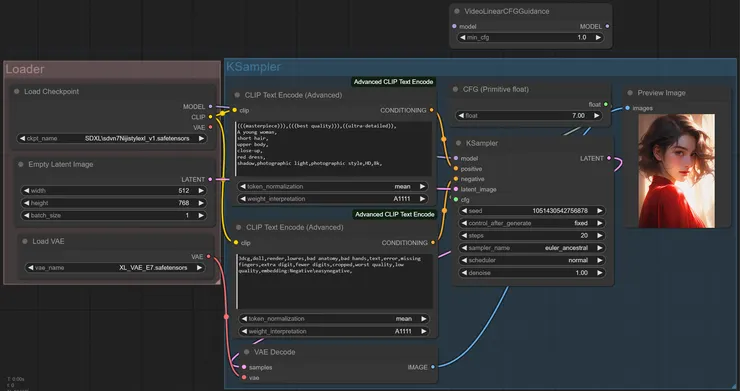Collapse the VideoLinearCFGGuidance node via its title dot

pos(457,11)
